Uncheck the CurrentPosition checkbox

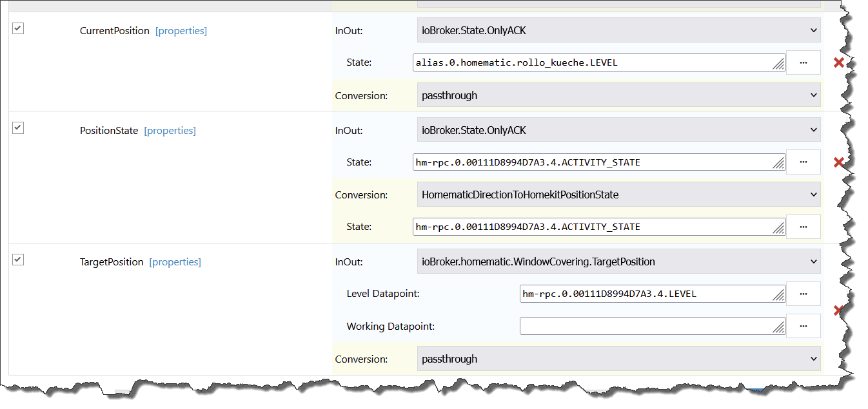[18, 28]
